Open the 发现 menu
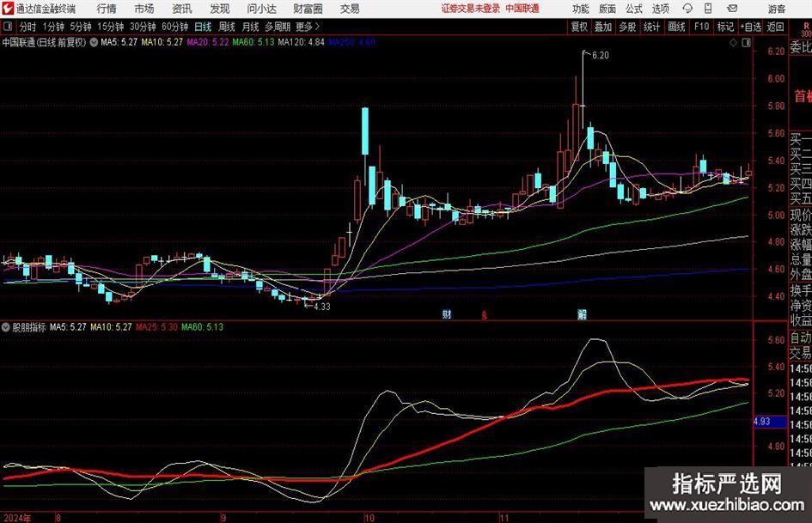The height and width of the screenshot is (523, 812). (x=220, y=9)
